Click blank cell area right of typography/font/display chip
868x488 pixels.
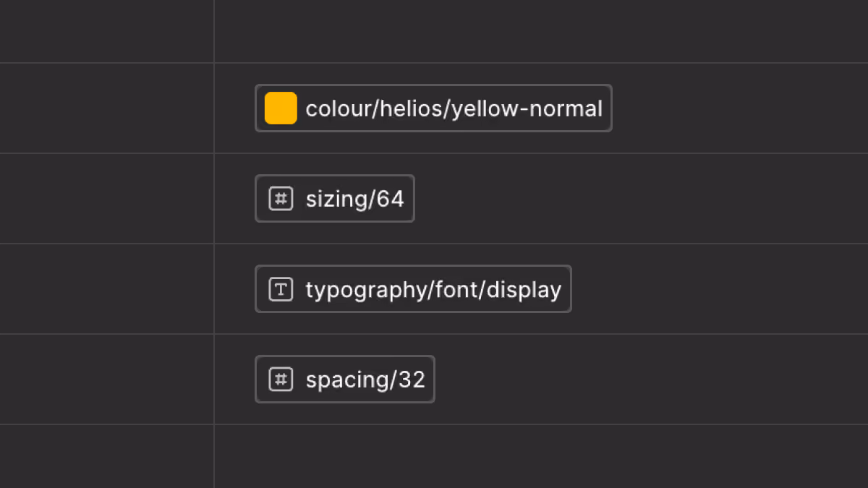point(720,289)
